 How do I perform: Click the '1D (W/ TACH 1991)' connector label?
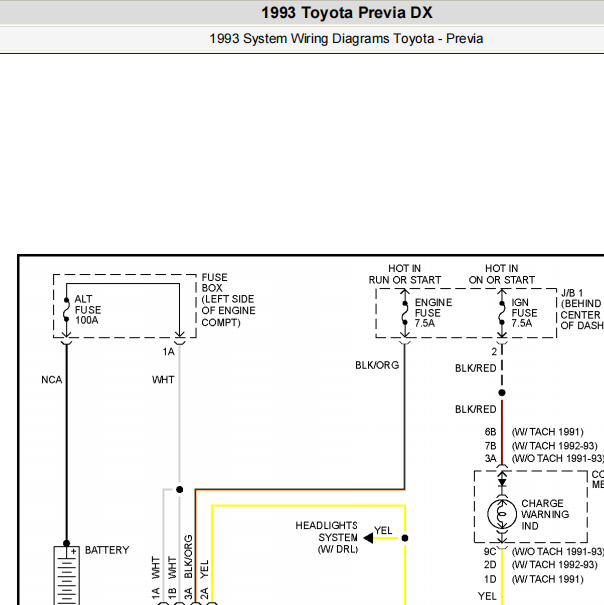coord(534,580)
